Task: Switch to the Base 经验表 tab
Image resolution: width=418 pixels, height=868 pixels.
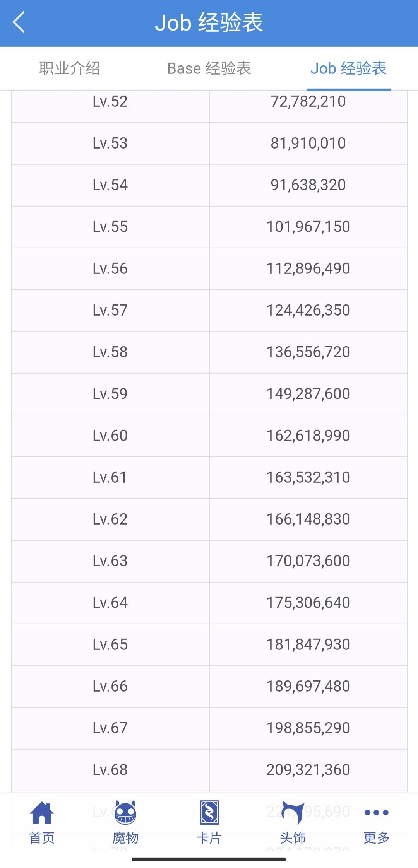Action: 209,68
